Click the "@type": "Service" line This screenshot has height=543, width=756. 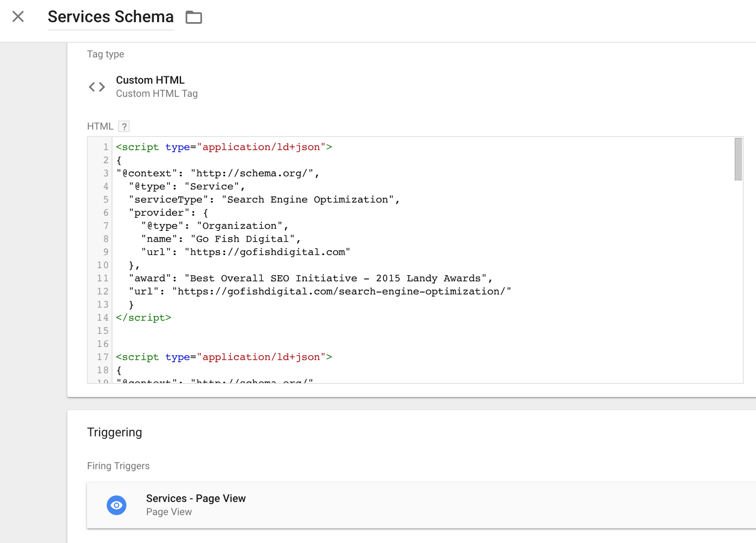coord(187,187)
